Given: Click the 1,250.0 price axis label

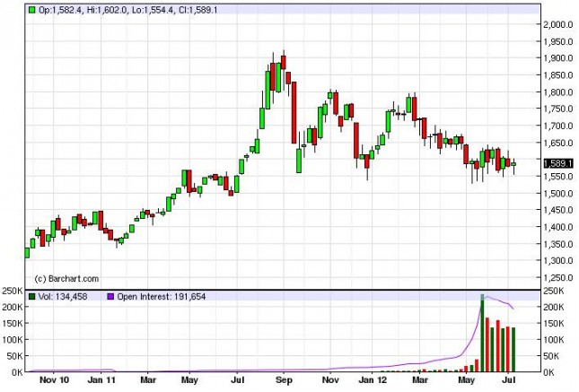Looking at the screenshot, I should 558,277.
